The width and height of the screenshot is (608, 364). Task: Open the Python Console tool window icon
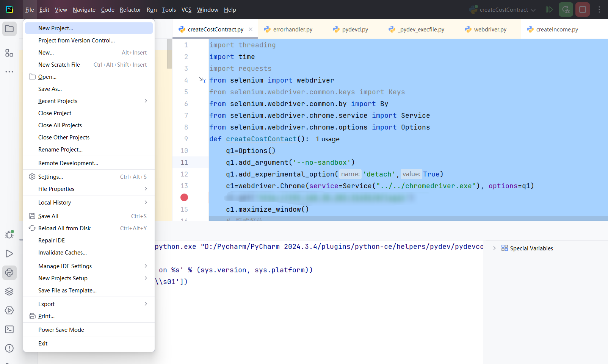click(x=9, y=273)
